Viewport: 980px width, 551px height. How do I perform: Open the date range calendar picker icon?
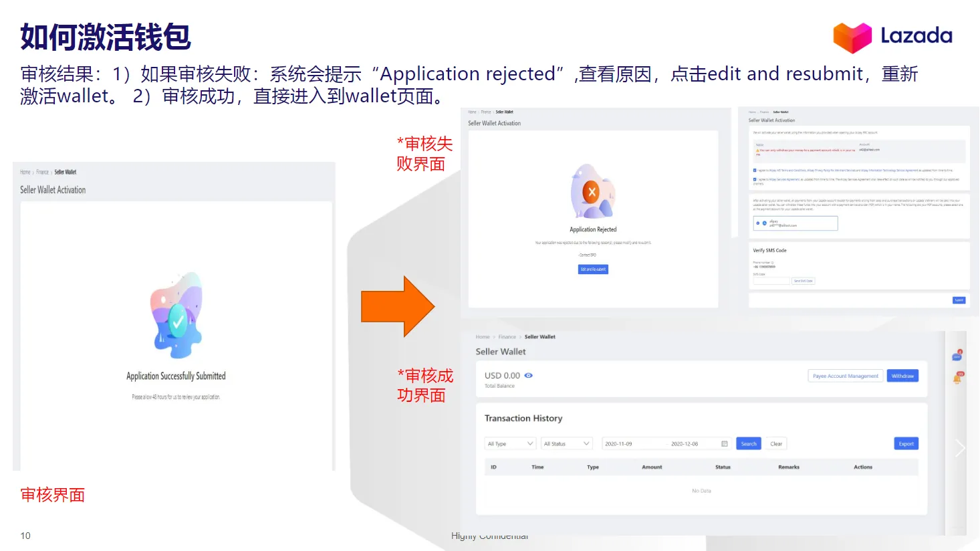click(x=724, y=443)
